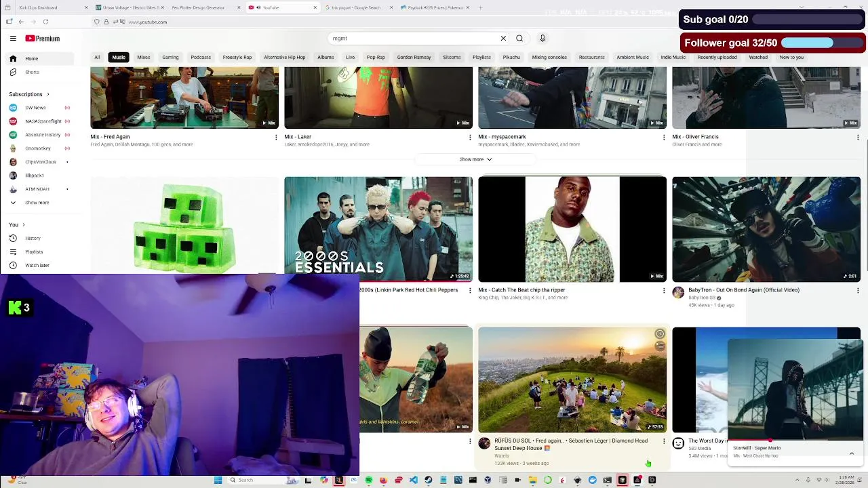Screen dimensions: 868x488
Task: Reload the page in the browser
Action: pyautogui.click(x=45, y=22)
